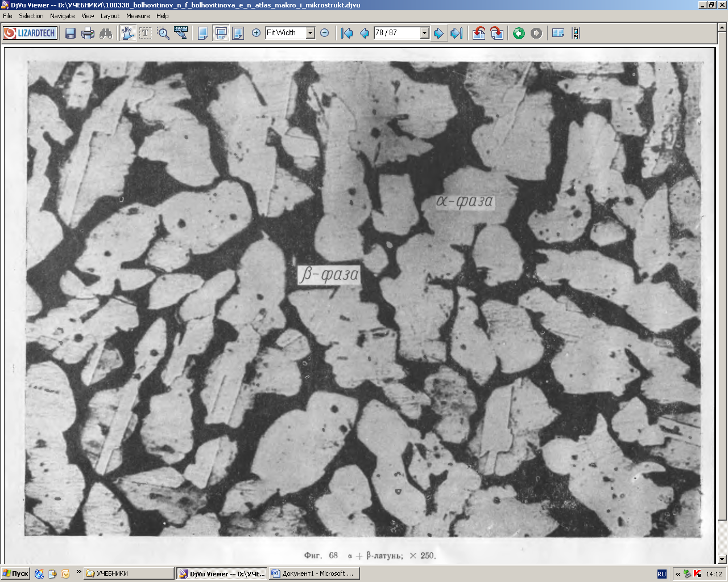This screenshot has width=728, height=582.
Task: Click the β-фаза label on the micrograph
Action: (329, 274)
